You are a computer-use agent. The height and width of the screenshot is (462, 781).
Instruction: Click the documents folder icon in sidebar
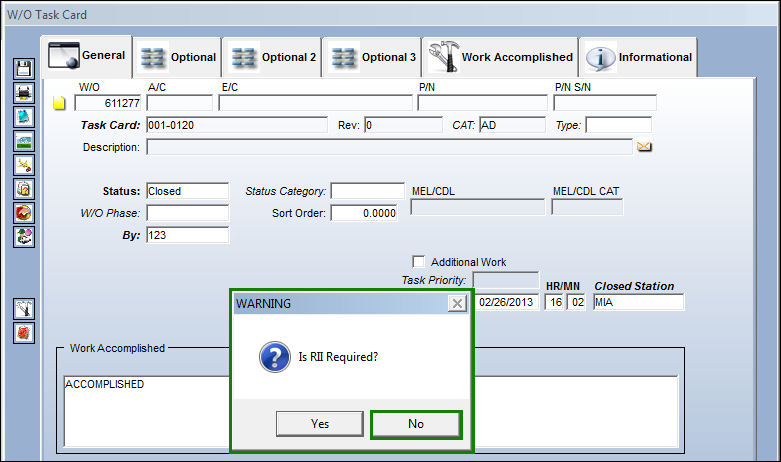(24, 189)
